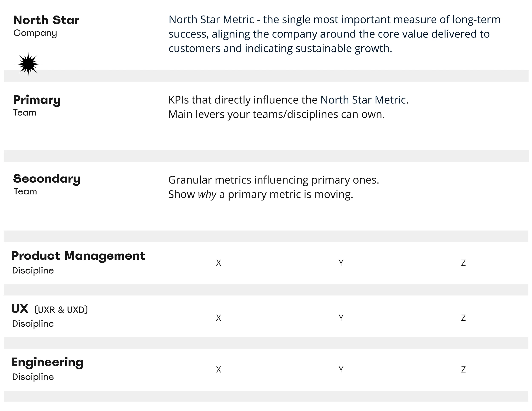Click the Primary heading

tap(37, 100)
